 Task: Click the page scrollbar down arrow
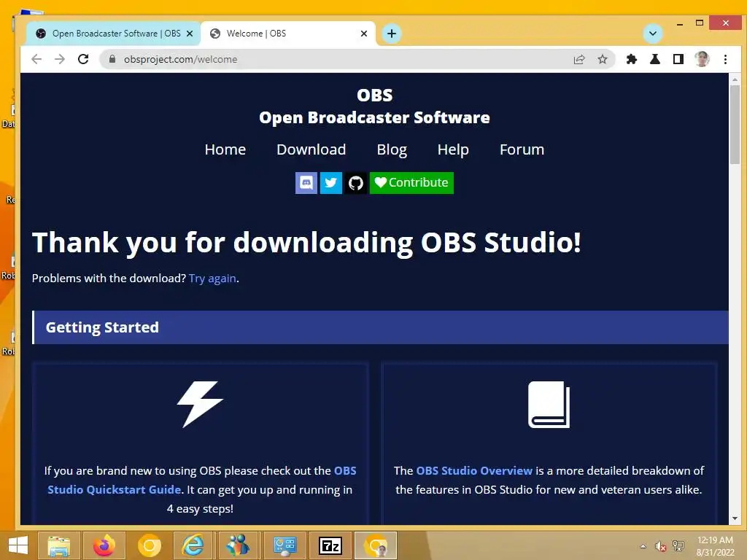coord(735,518)
